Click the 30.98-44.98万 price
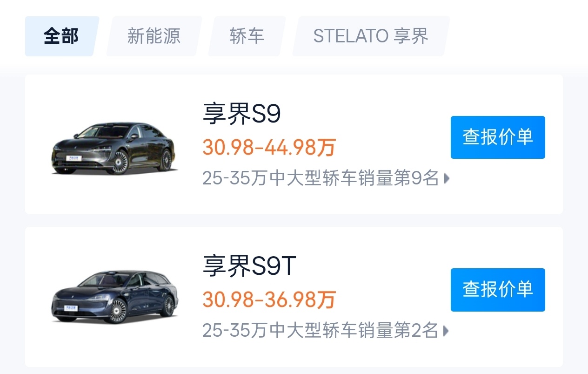This screenshot has width=588, height=374. (x=269, y=148)
